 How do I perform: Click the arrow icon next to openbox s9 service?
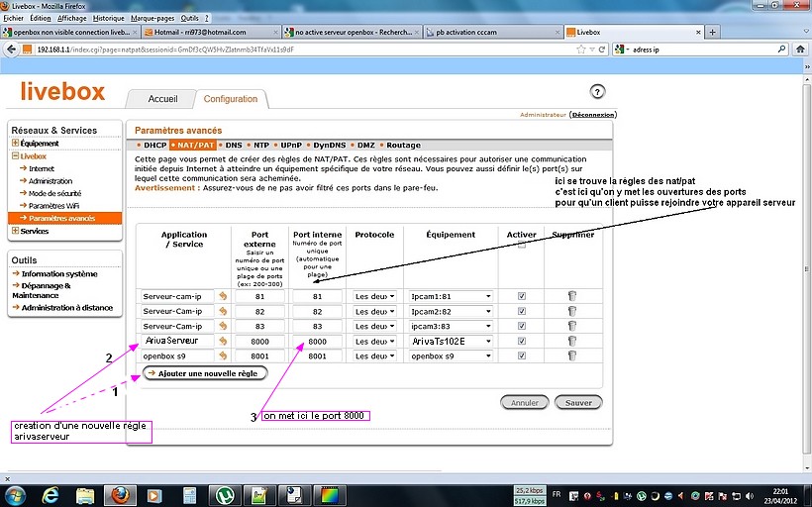(x=223, y=355)
